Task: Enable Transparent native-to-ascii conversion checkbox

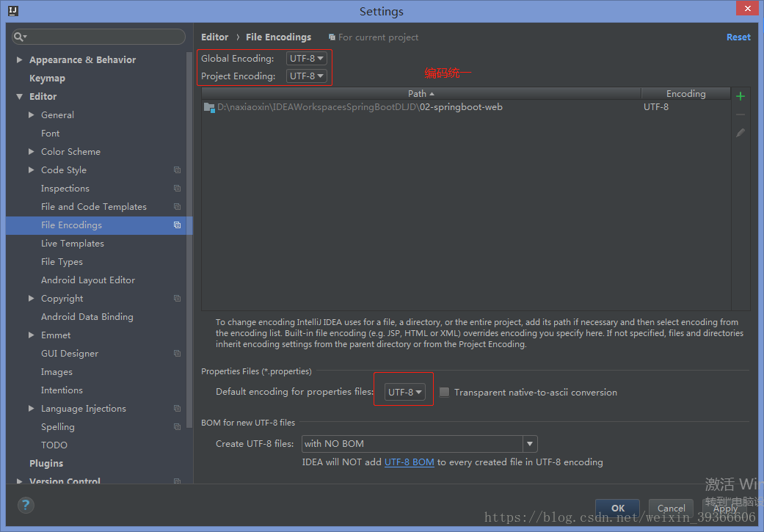Action: [x=444, y=392]
